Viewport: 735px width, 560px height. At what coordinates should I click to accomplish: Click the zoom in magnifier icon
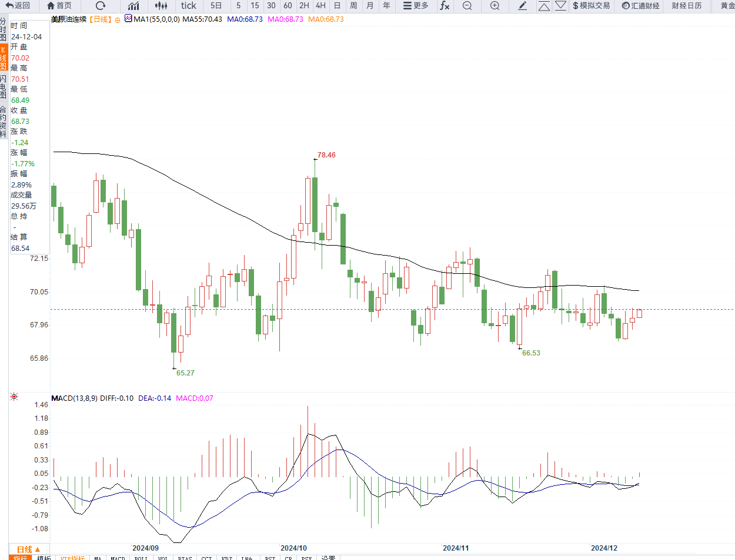pos(495,6)
